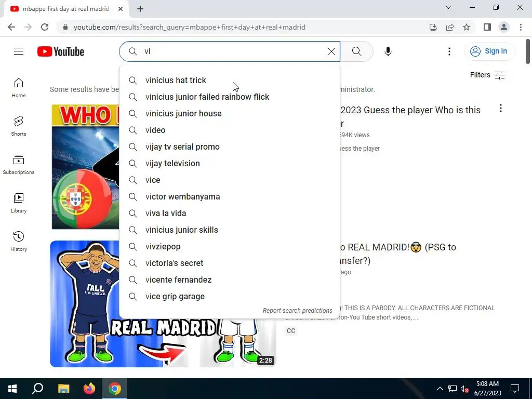532x399 pixels.
Task: Open the network tray icon
Action: point(453,389)
